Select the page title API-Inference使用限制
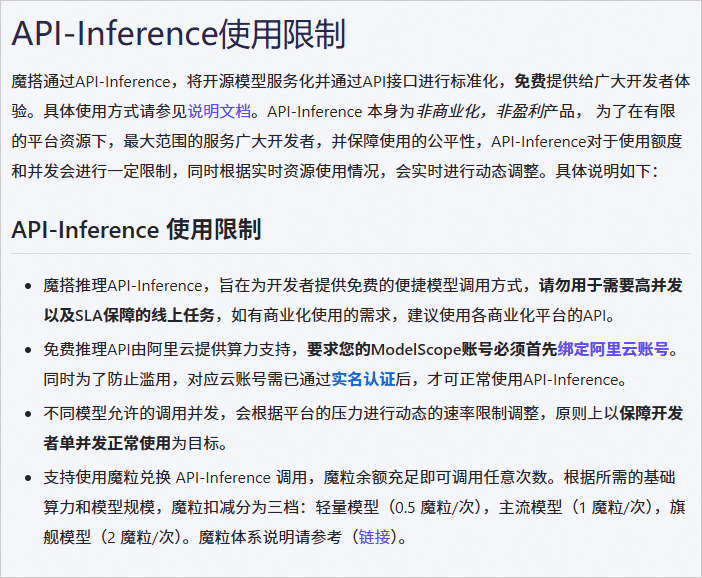The width and height of the screenshot is (702, 578). pos(179,34)
